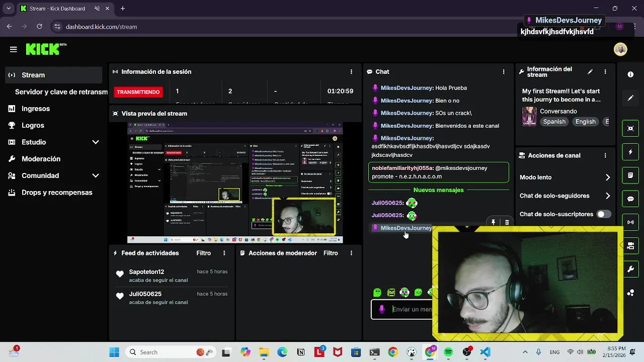This screenshot has width=644, height=362.
Task: Show hidden system tray icons
Action: coord(525,352)
